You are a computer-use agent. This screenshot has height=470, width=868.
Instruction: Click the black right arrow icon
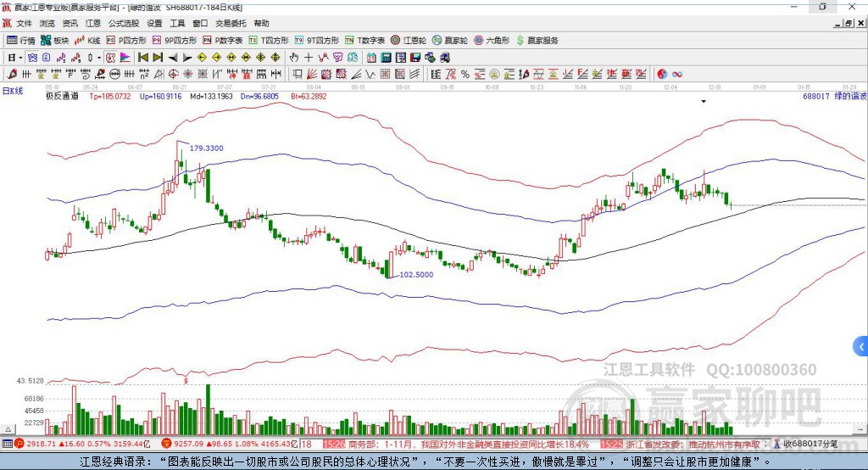(x=187, y=58)
